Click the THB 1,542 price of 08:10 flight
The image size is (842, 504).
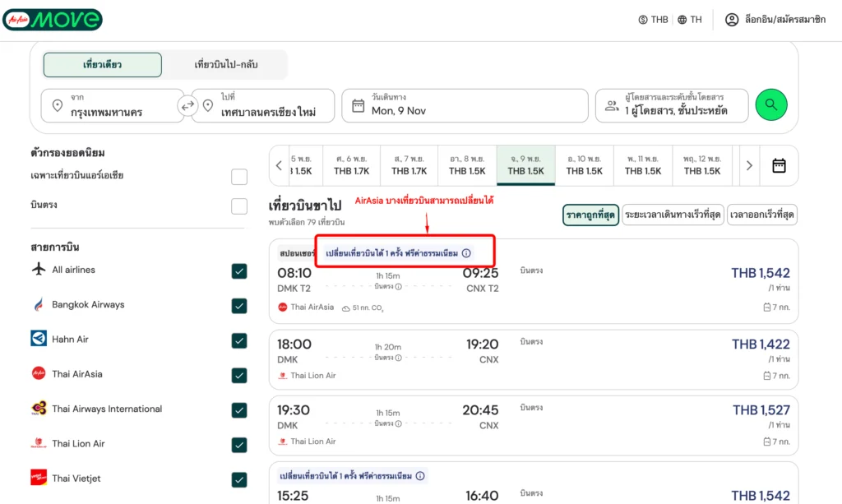(x=761, y=273)
